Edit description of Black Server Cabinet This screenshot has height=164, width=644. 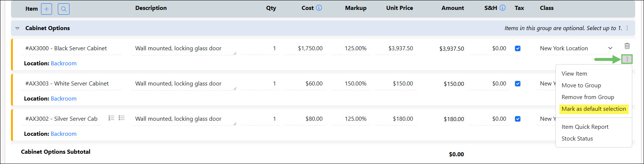pyautogui.click(x=184, y=48)
